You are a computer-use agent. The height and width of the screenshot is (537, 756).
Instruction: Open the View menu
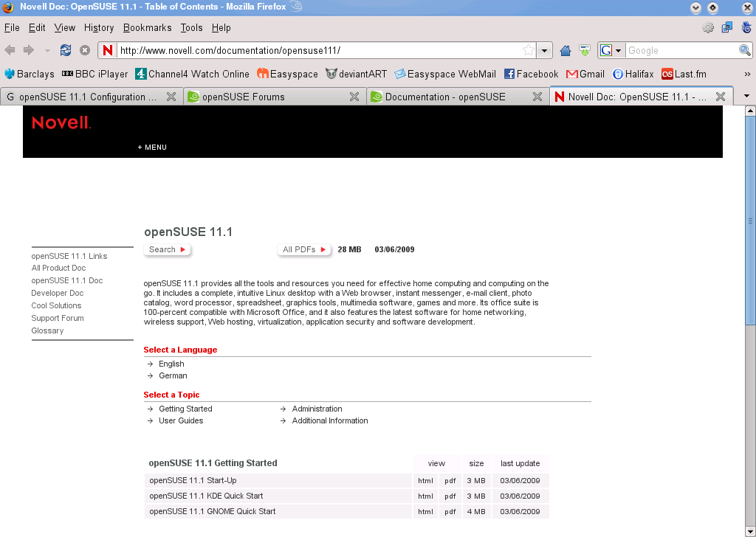pos(65,27)
